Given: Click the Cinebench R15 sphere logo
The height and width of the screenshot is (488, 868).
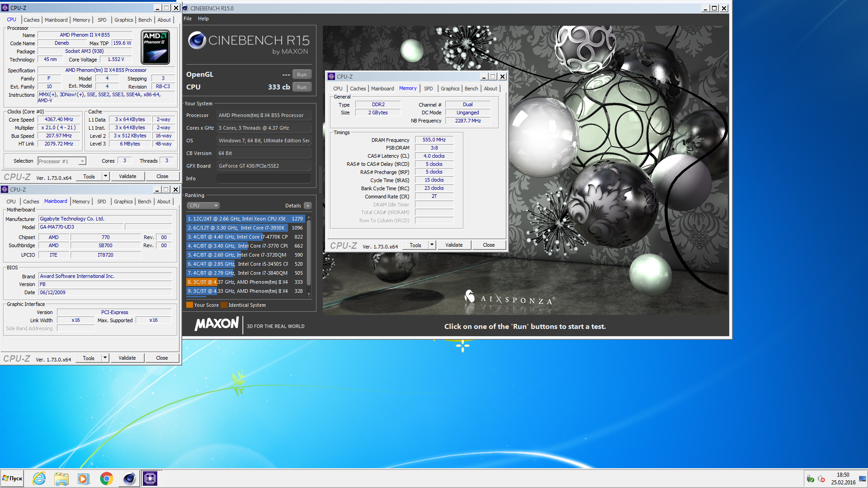Looking at the screenshot, I should 197,40.
